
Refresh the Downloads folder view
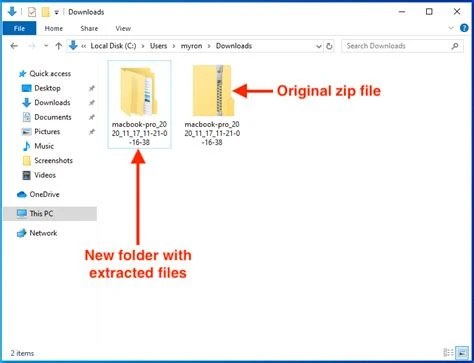coord(329,46)
